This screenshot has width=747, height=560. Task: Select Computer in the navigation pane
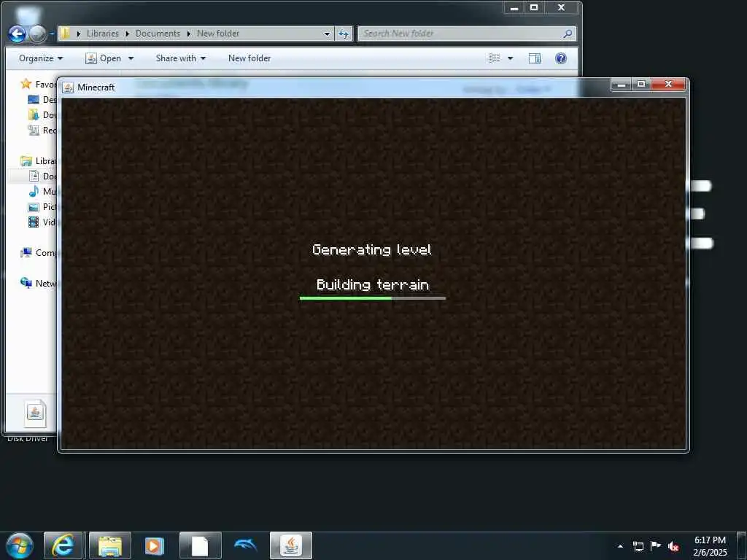click(38, 253)
